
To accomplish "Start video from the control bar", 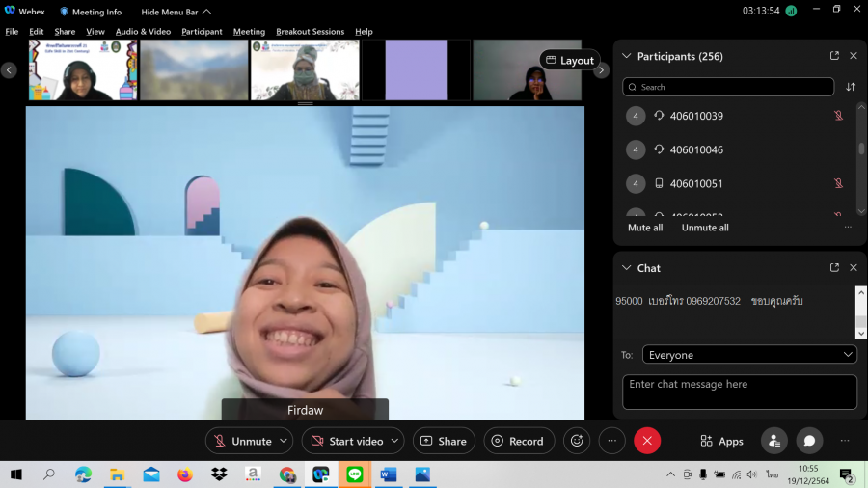I will point(346,441).
